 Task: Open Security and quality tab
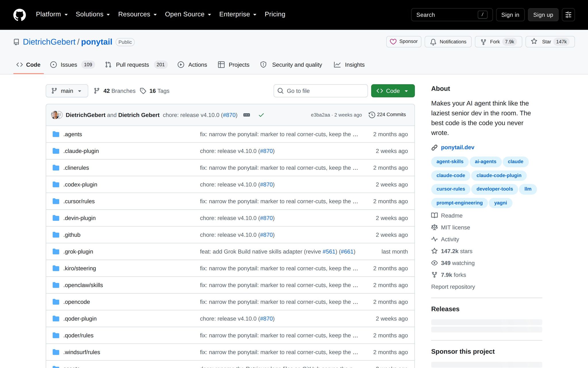click(291, 65)
